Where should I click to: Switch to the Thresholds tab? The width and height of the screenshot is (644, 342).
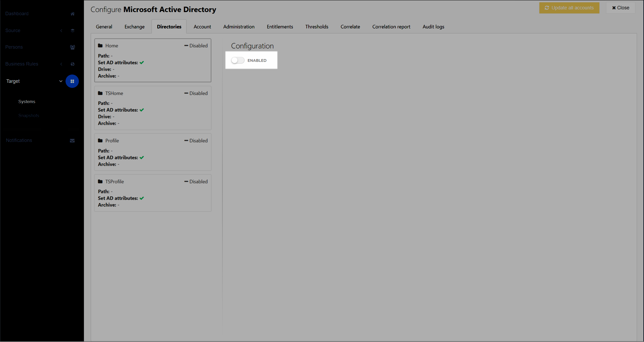click(x=317, y=27)
